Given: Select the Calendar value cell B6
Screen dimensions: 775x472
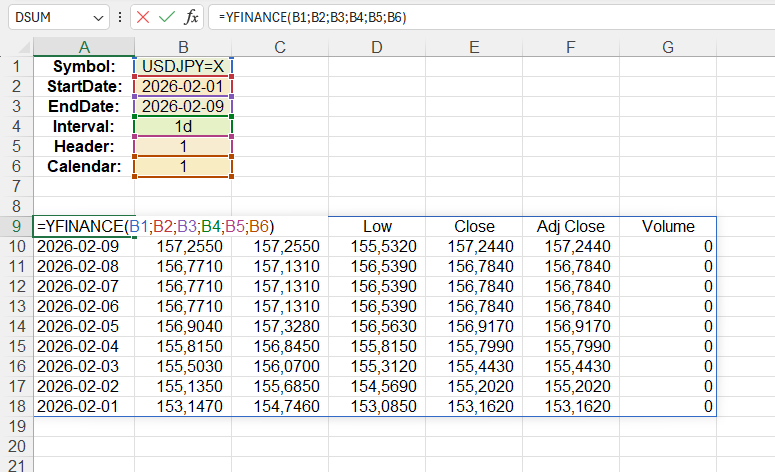Looking at the screenshot, I should [x=183, y=167].
